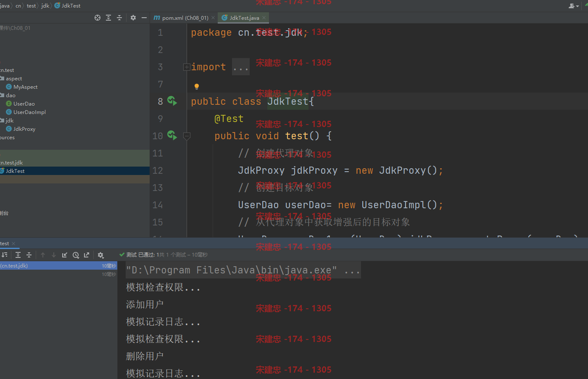The width and height of the screenshot is (588, 379).
Task: Sort test results alphabetically
Action: point(5,255)
